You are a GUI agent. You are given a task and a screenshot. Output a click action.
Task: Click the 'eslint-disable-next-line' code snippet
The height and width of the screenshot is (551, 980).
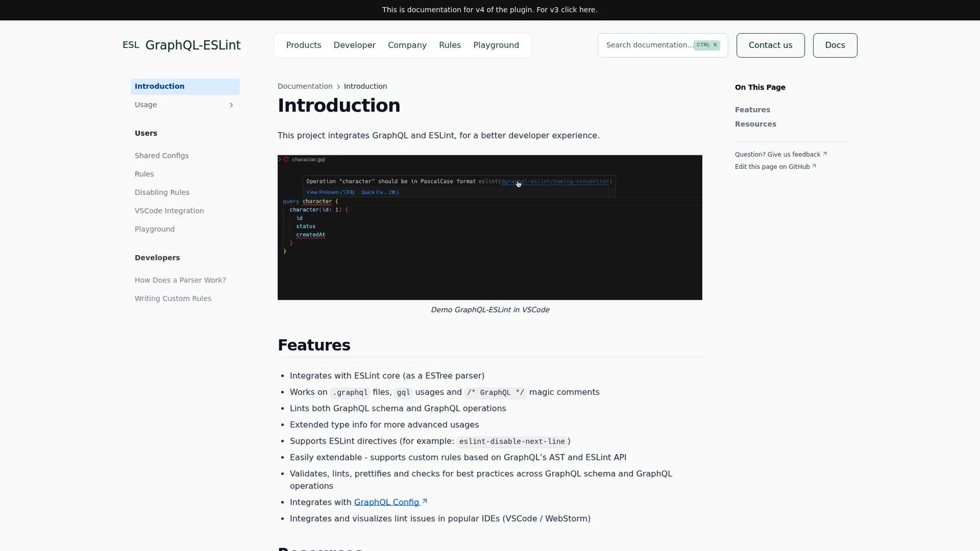(x=512, y=442)
